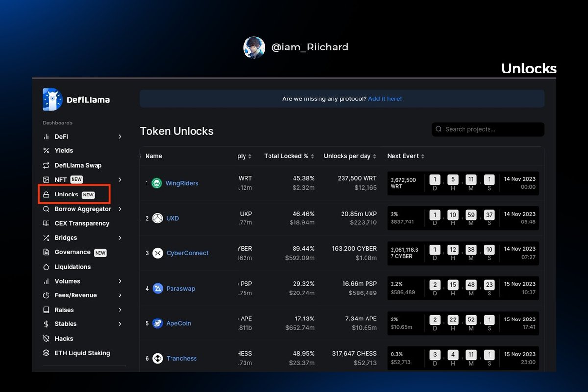Click the NFT image icon
Viewport: 588px width, 392px height.
click(46, 180)
